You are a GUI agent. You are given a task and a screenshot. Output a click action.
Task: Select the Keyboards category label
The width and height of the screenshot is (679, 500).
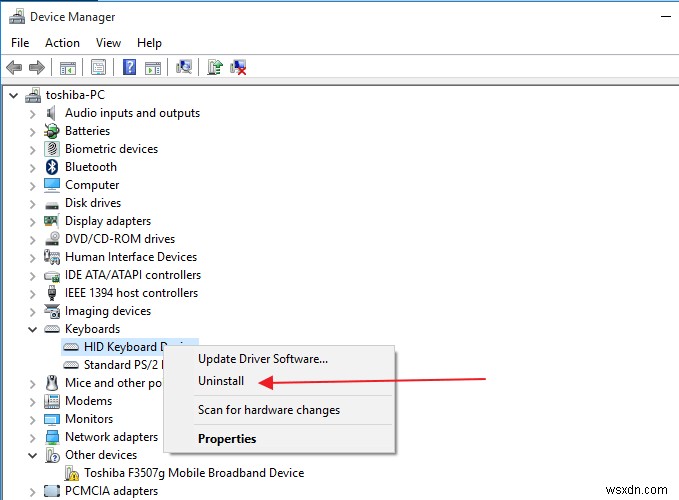click(92, 329)
